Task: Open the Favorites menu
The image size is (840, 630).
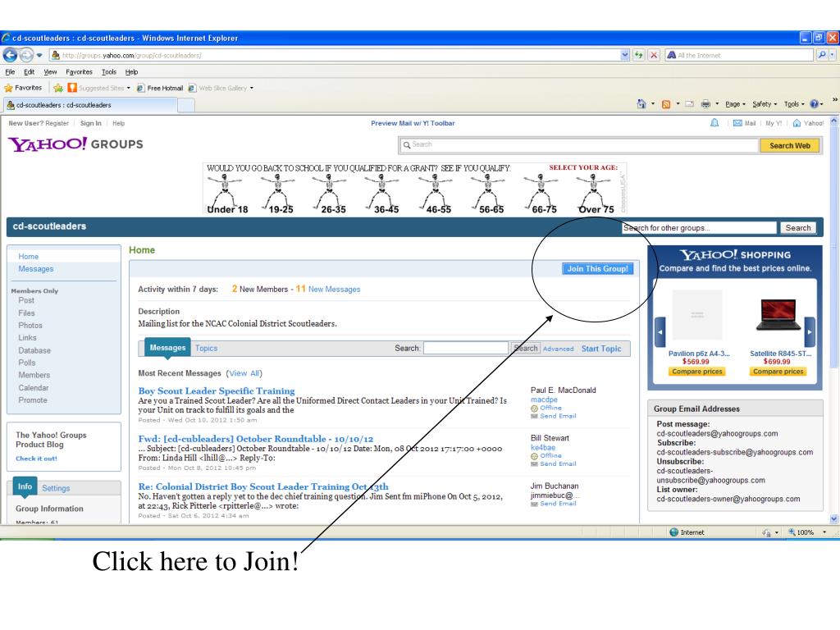Action: (80, 72)
